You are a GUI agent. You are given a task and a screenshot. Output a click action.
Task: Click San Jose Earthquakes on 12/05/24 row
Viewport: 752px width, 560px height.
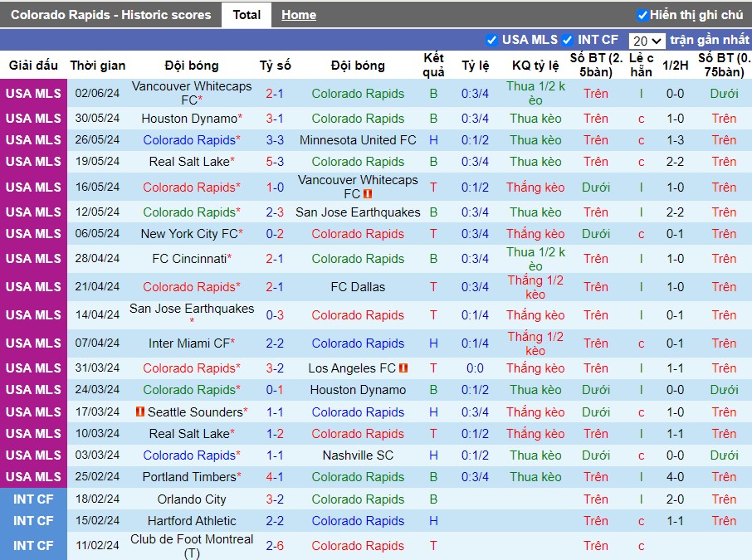[358, 212]
